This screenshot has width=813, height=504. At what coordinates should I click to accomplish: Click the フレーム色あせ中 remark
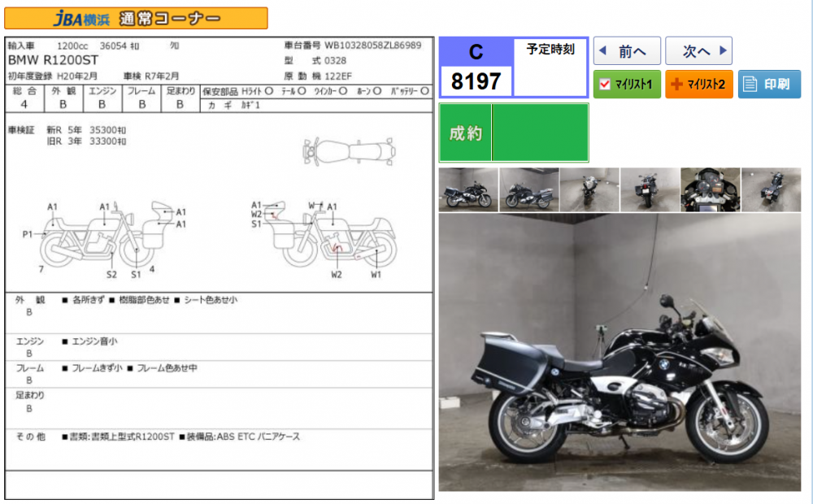coord(167,368)
